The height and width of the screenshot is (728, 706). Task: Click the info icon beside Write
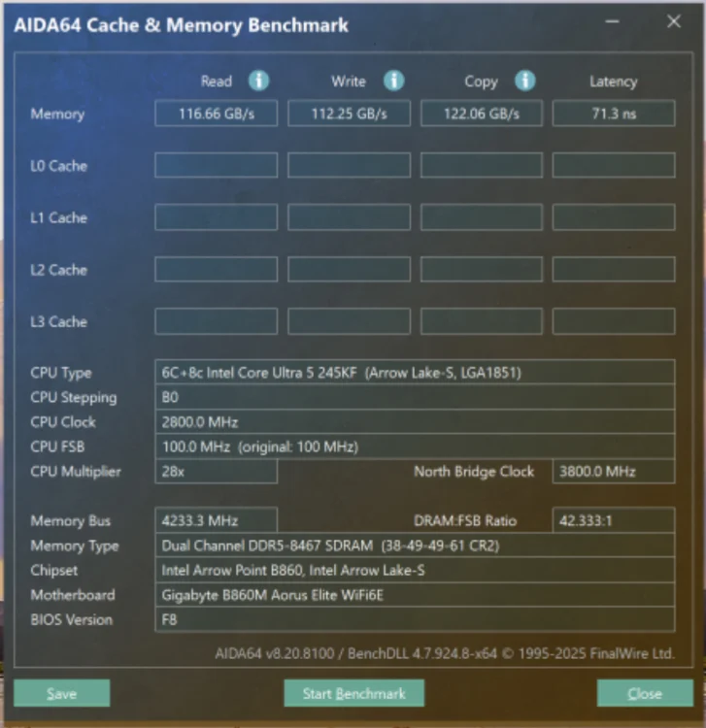393,81
